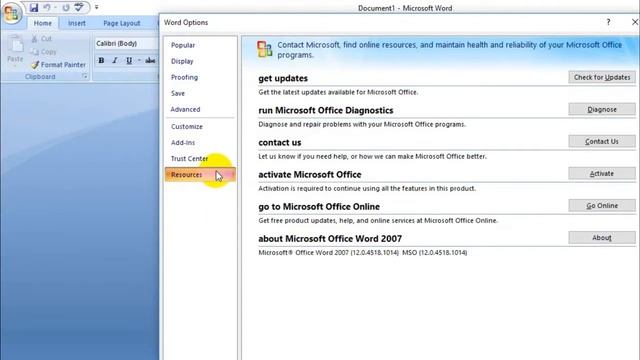
Task: Toggle Strikethrough formatting
Action: [x=150, y=60]
